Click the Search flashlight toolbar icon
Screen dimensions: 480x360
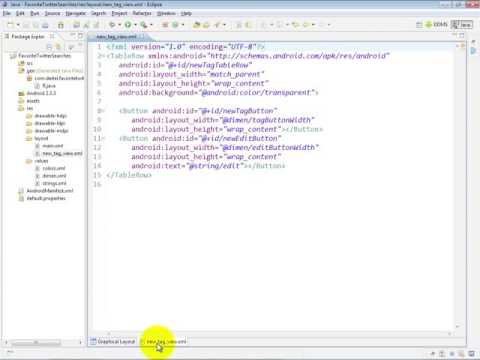pyautogui.click(x=217, y=25)
